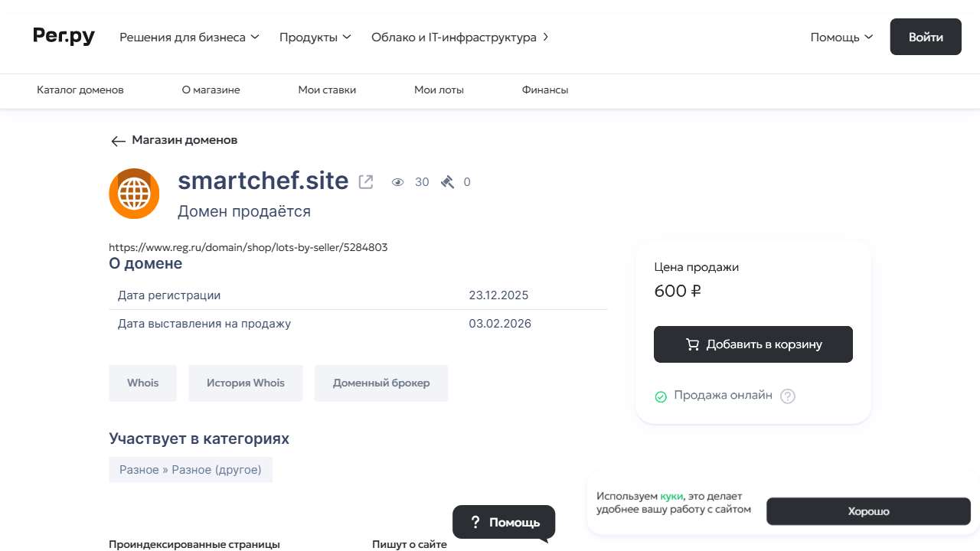
Task: Open the question mark tooltip near Продажа онлайн
Action: (x=787, y=396)
